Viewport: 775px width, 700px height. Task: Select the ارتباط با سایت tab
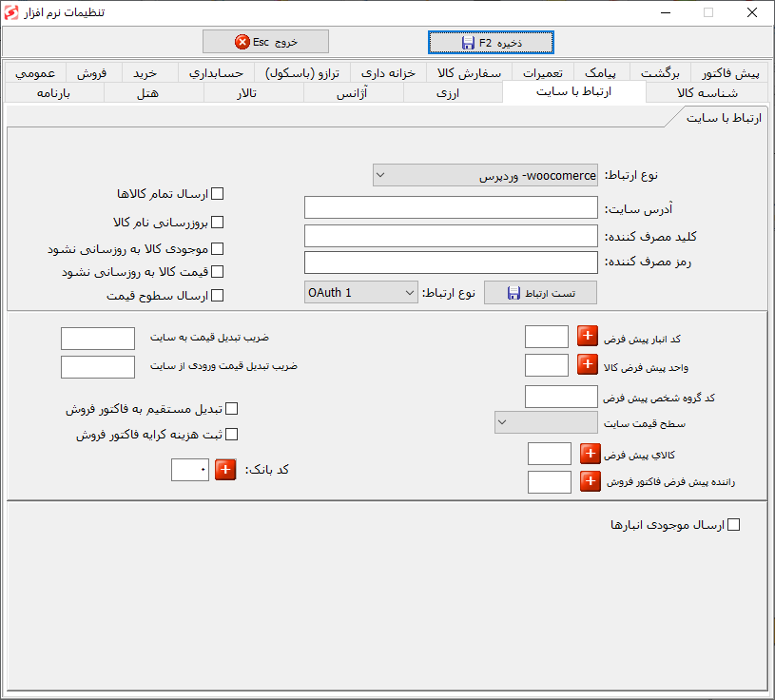click(x=573, y=91)
